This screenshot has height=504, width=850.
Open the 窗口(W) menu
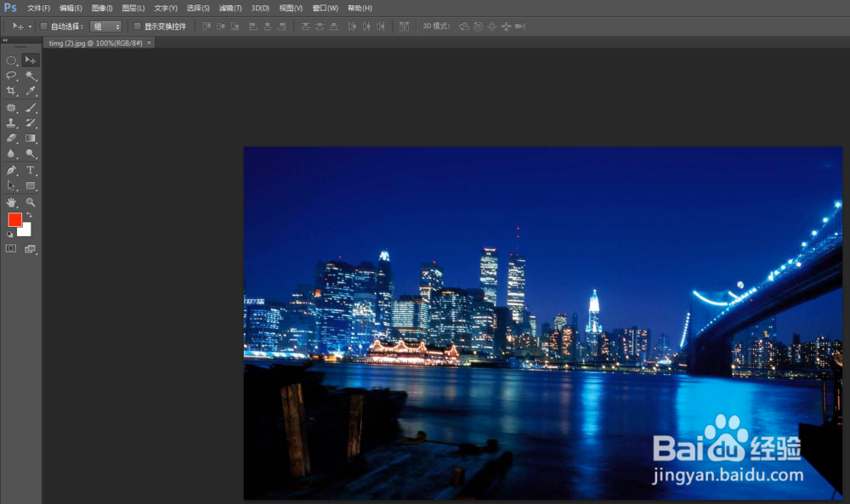point(326,8)
